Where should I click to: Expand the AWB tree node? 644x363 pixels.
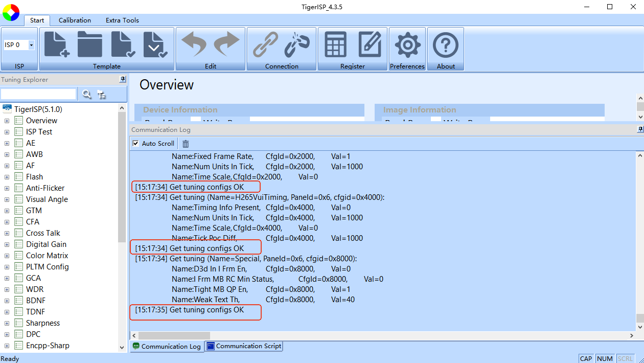click(x=7, y=154)
